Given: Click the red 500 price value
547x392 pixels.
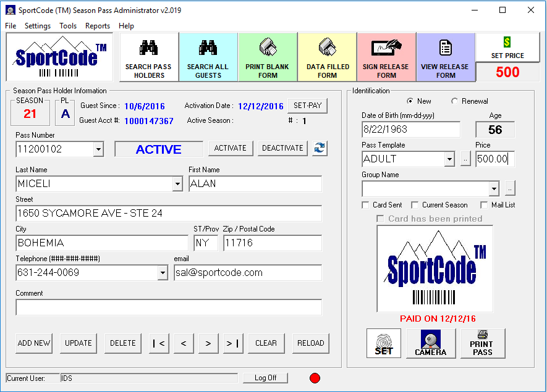Looking at the screenshot, I should [507, 72].
